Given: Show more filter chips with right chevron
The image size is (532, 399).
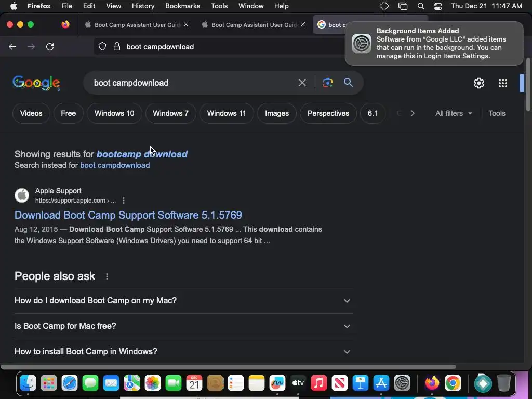Looking at the screenshot, I should click(x=412, y=113).
